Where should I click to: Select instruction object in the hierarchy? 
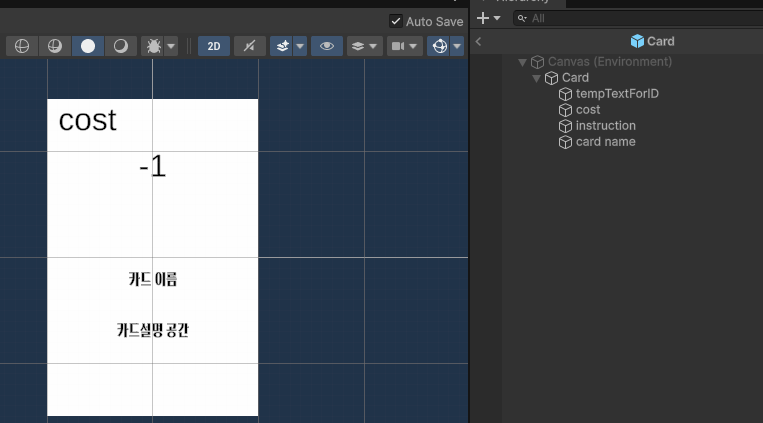(x=606, y=126)
